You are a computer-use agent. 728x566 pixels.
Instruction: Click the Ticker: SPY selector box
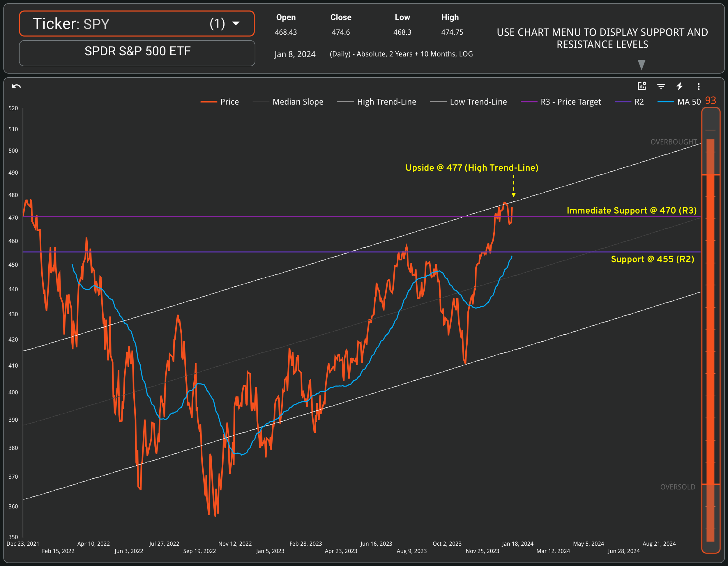click(137, 24)
